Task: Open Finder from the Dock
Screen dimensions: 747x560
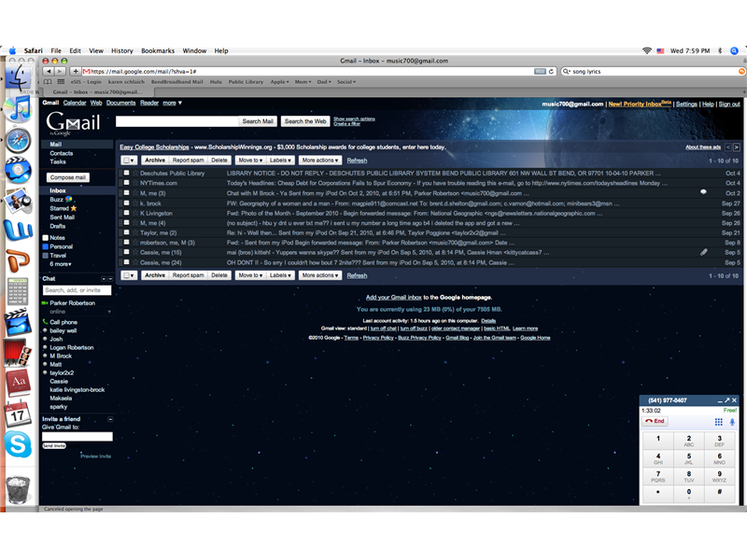Action: click(19, 77)
